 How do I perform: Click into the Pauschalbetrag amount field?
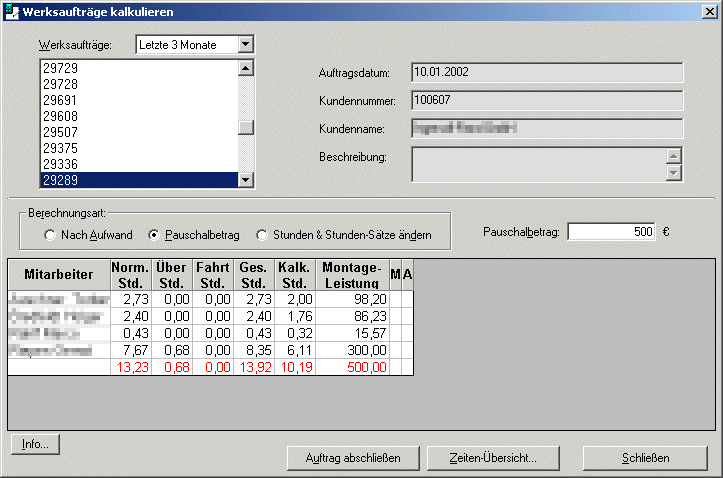coord(611,231)
